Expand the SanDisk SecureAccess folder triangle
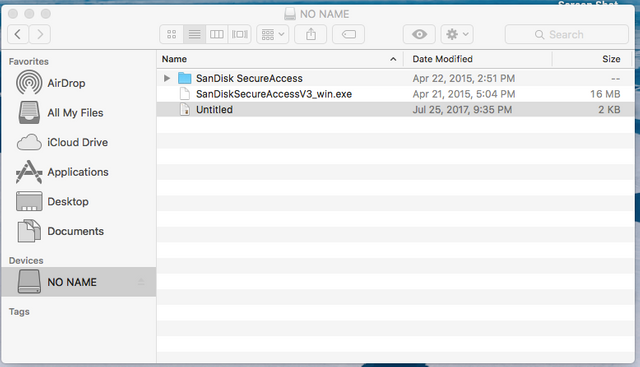 point(167,78)
